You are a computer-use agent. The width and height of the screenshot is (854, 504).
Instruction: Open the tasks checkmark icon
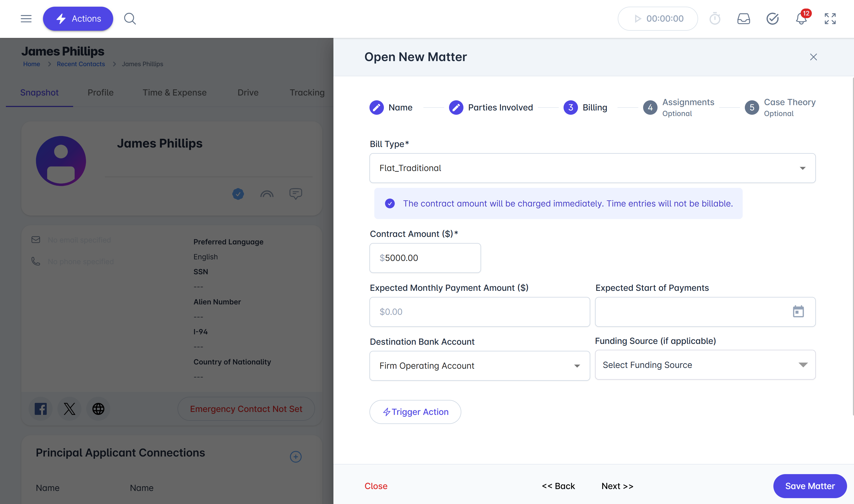click(772, 19)
